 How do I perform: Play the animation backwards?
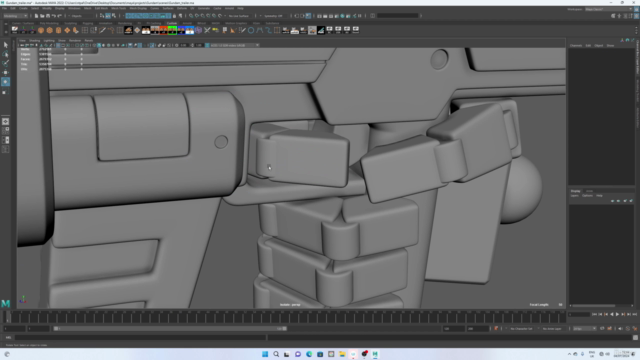tap(611, 314)
